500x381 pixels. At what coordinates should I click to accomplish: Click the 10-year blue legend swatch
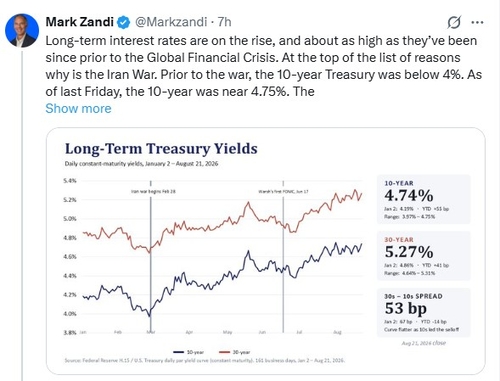pos(179,352)
